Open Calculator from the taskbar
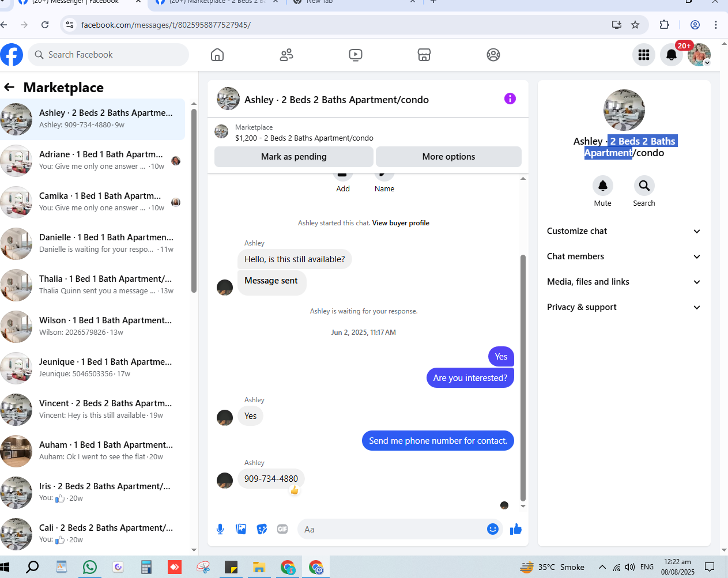 146,567
